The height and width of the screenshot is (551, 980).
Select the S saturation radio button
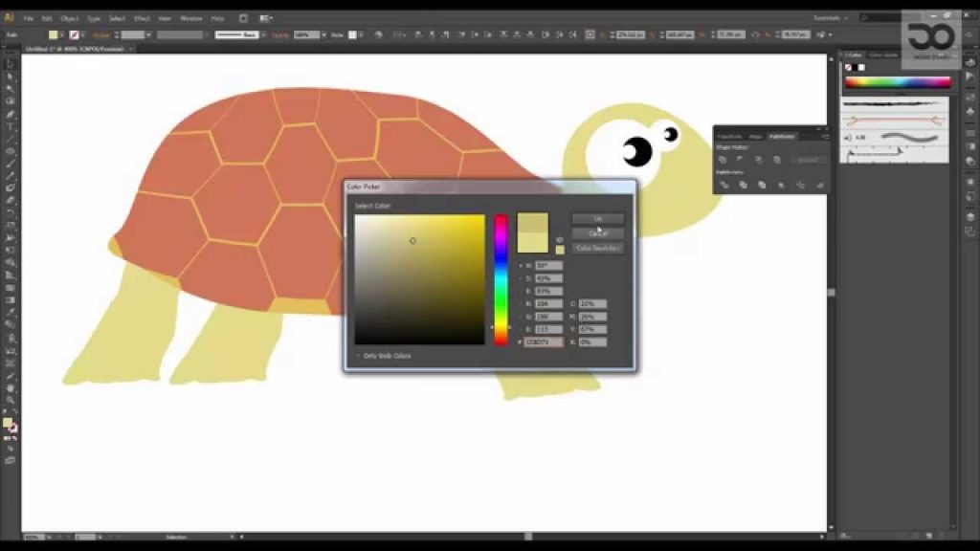(x=521, y=278)
